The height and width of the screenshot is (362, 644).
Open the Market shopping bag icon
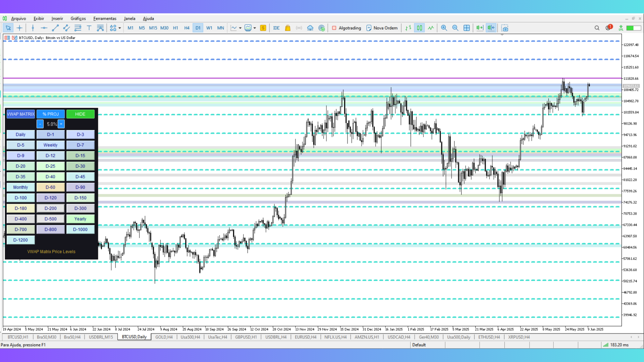coord(287,28)
